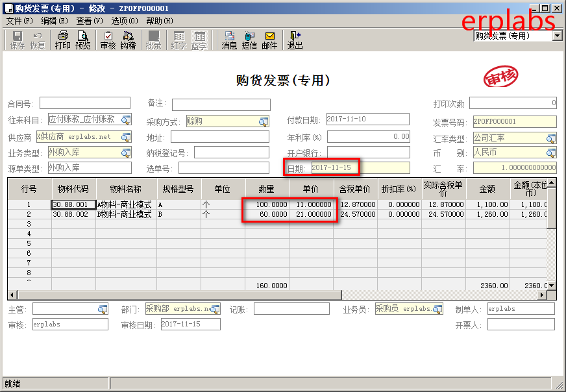
Task: Open lookup for 供应商 field
Action: [126, 137]
